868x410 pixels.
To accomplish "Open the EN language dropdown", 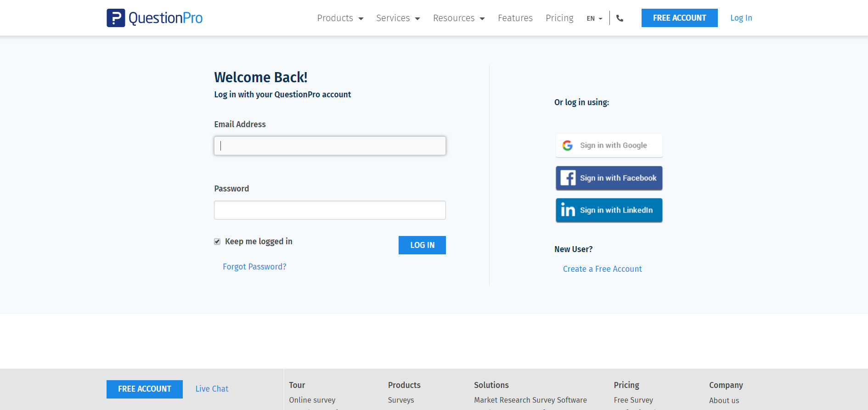I will [594, 18].
